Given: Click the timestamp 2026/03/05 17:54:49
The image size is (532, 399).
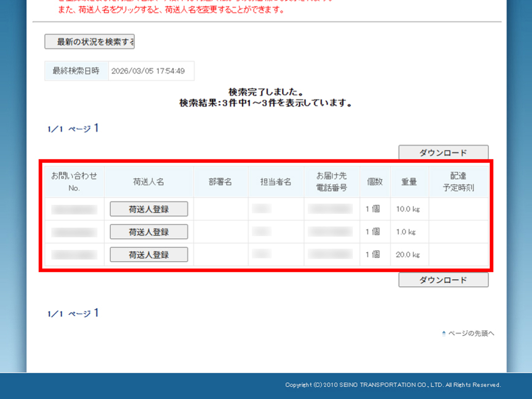Looking at the screenshot, I should (x=148, y=71).
